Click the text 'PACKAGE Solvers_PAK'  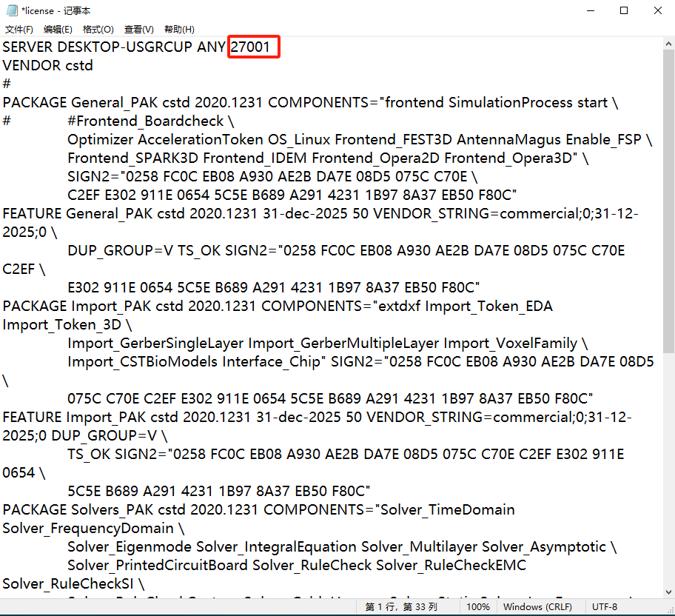coord(78,510)
